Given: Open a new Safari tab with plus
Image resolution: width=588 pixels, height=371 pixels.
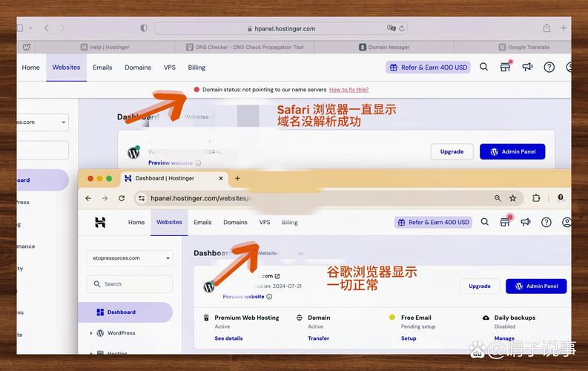Looking at the screenshot, I should pyautogui.click(x=564, y=27).
